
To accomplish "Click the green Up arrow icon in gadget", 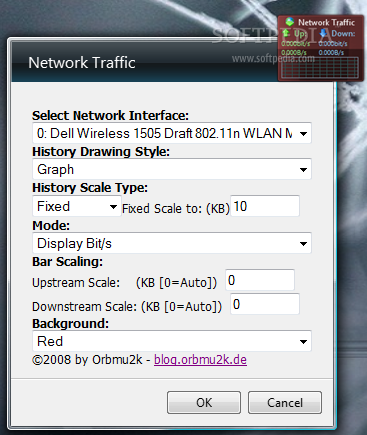I will coord(286,33).
